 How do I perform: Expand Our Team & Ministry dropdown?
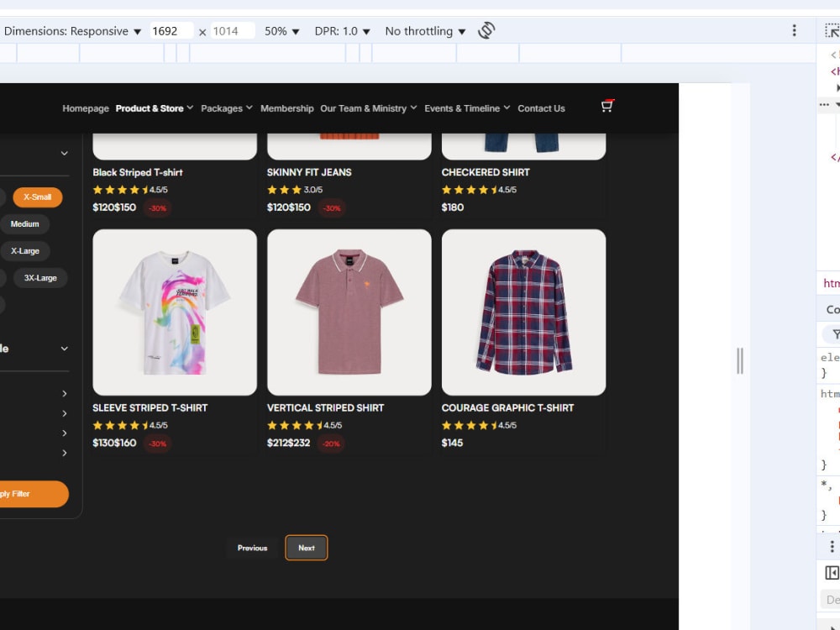[369, 108]
